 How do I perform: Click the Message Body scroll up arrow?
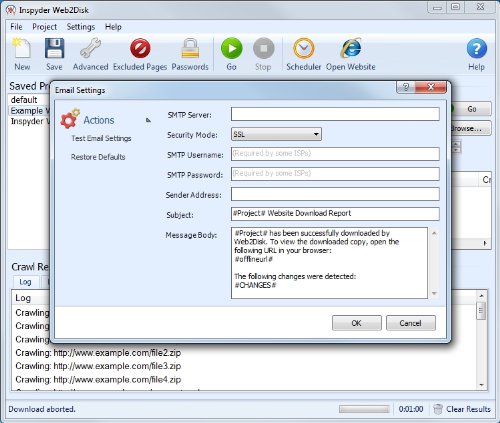tap(434, 233)
